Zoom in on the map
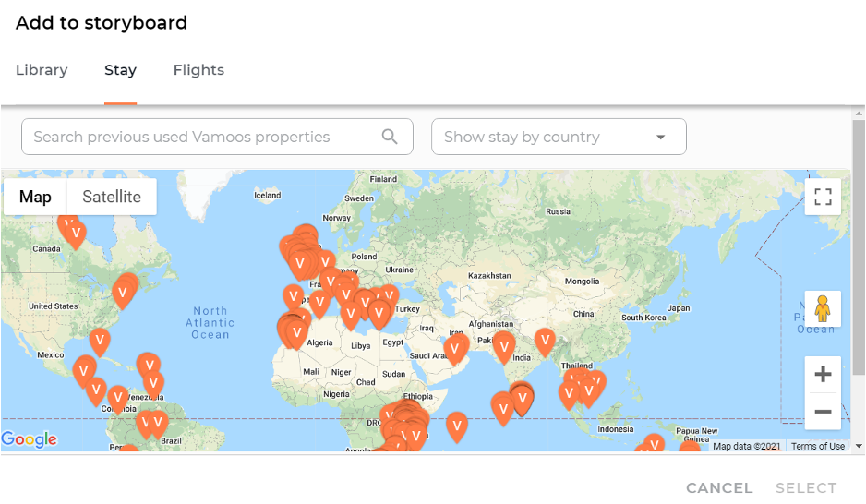 point(823,374)
